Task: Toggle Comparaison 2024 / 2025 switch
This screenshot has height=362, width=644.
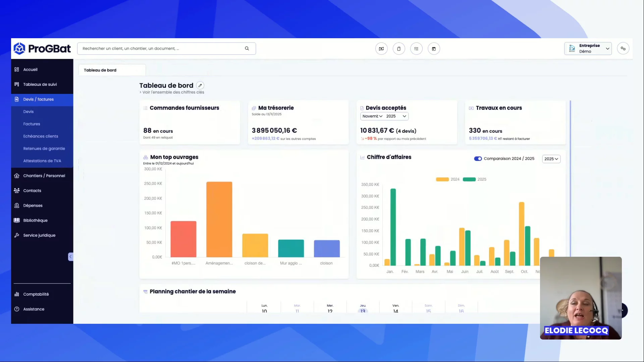Action: coord(478,159)
